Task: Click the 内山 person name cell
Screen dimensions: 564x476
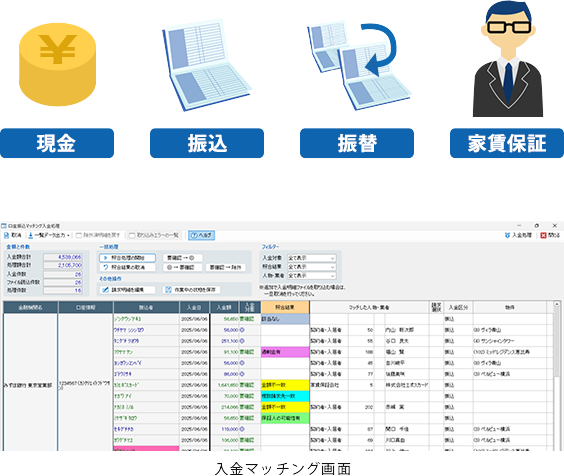Action: 406,330
